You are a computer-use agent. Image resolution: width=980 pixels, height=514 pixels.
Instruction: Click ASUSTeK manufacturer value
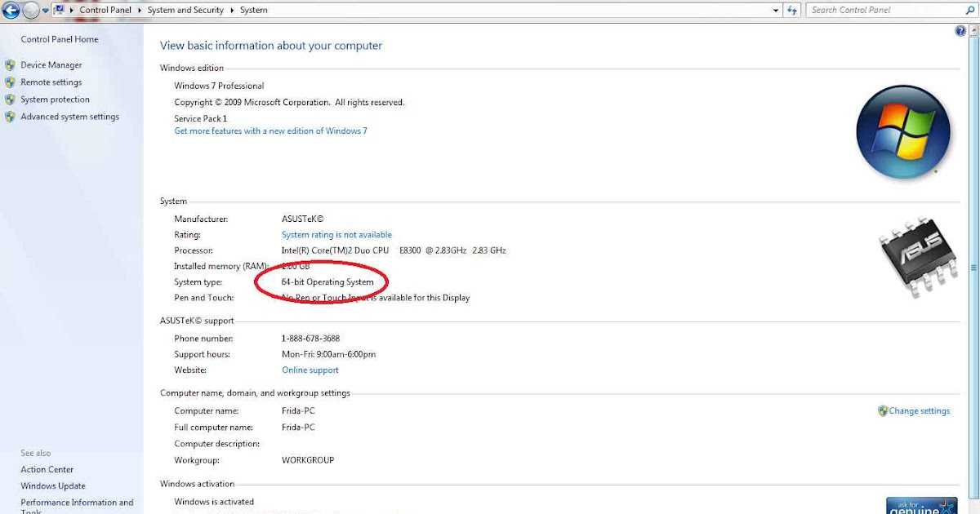tap(303, 219)
